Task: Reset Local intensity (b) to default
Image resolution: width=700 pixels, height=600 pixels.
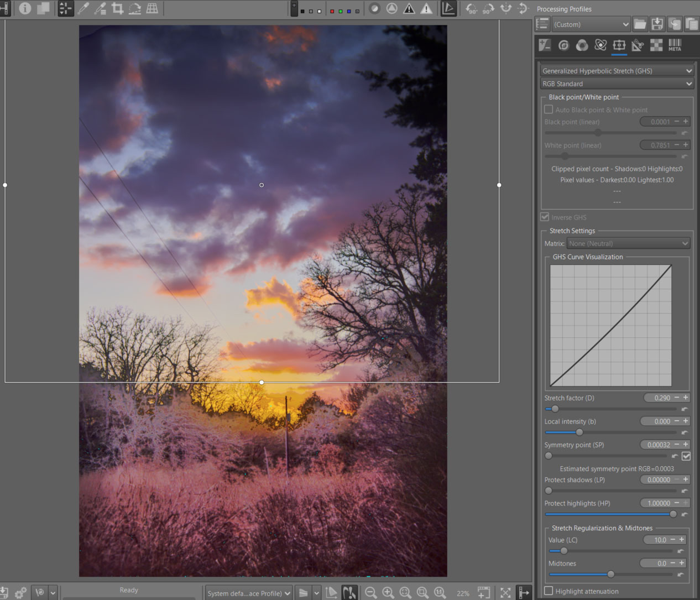Action: point(685,432)
